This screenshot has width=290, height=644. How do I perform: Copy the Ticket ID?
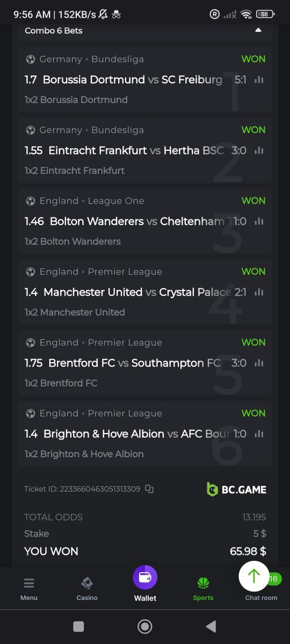(149, 489)
